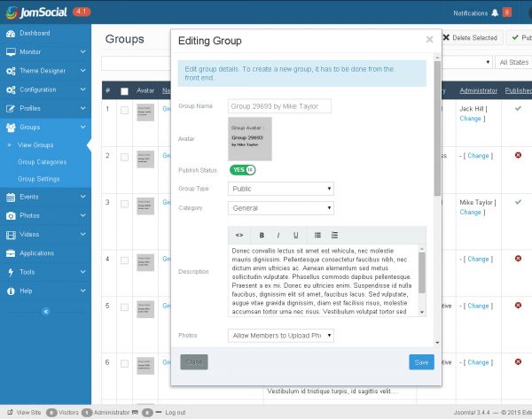Screen dimensions: 532x419
Task: Click the green published check for row 1
Action: click(x=518, y=108)
